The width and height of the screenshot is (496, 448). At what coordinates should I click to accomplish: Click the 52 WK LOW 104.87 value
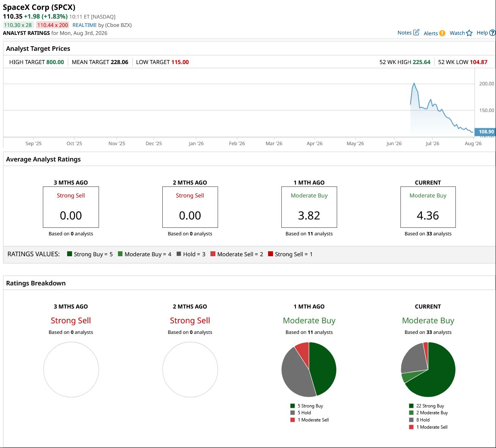tap(479, 62)
